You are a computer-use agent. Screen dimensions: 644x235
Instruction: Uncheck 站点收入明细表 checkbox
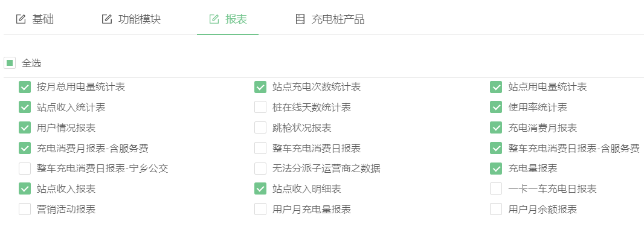click(260, 189)
